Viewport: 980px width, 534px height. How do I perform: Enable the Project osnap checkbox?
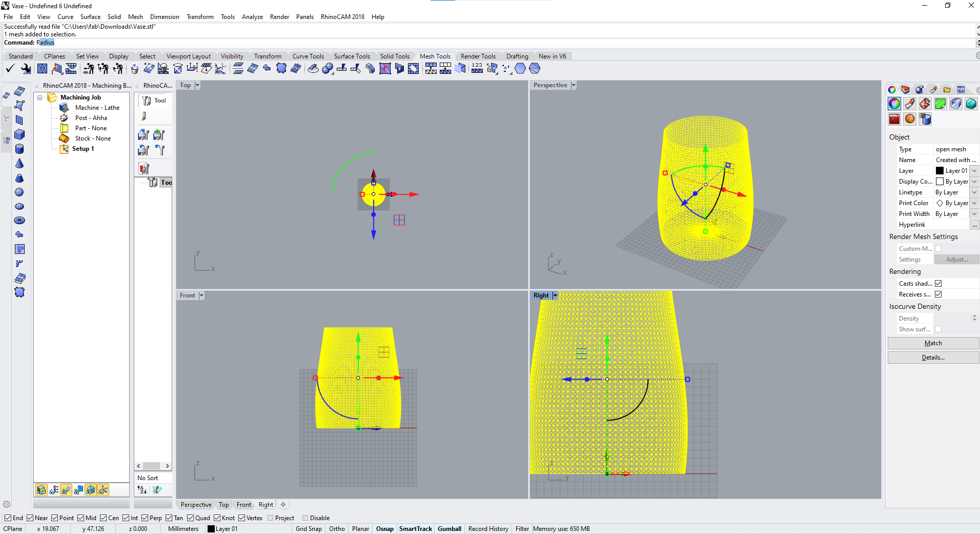[270, 518]
